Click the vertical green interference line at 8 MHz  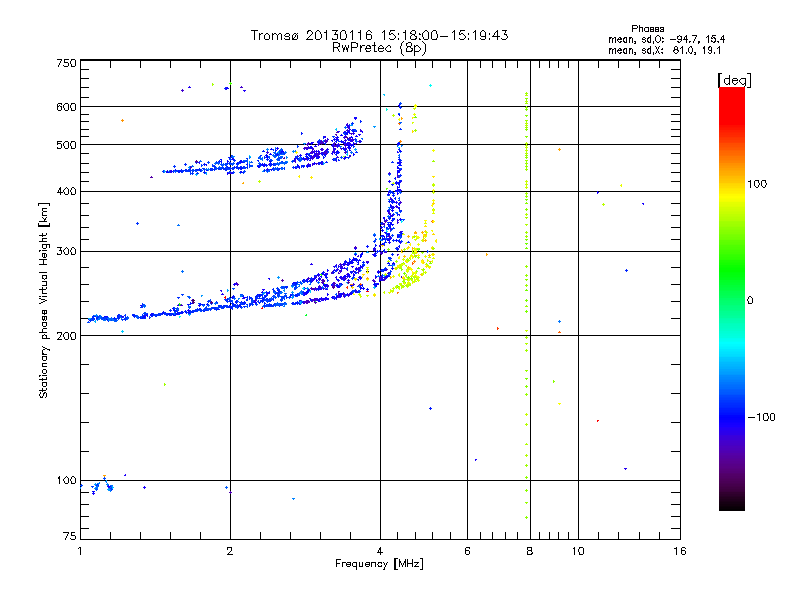coord(527,306)
